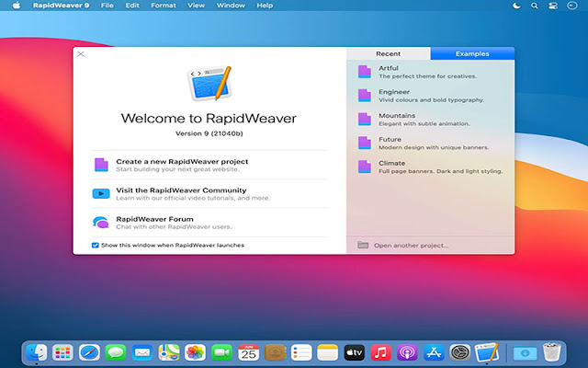
Task: Click the RapidWeaver Forum chat bubbles icon
Action: tap(101, 223)
